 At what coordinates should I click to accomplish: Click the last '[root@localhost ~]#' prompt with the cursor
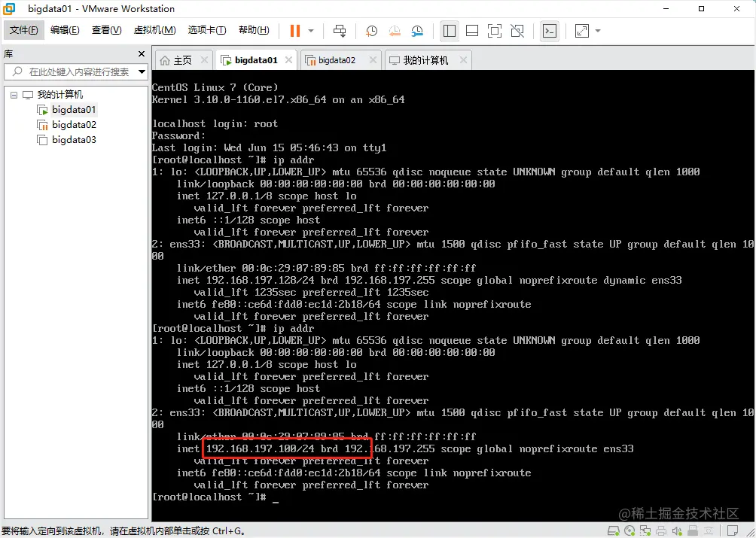point(215,497)
